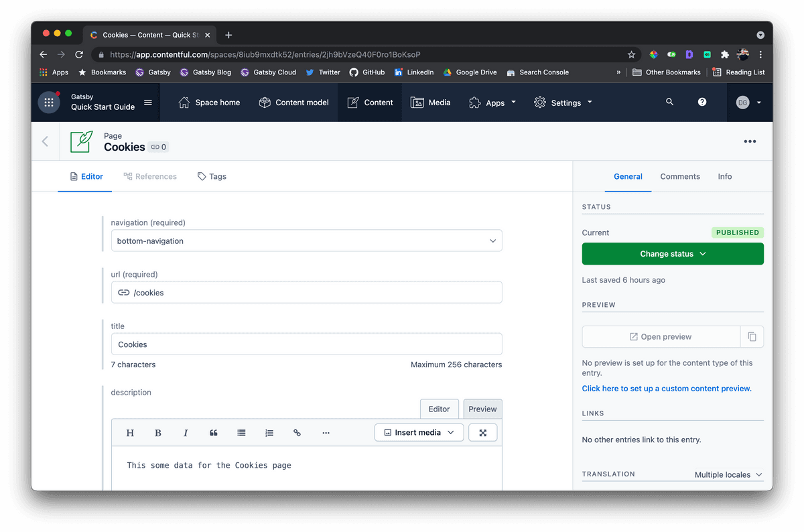The height and width of the screenshot is (532, 804).
Task: Open the Insert media dropdown
Action: 418,432
